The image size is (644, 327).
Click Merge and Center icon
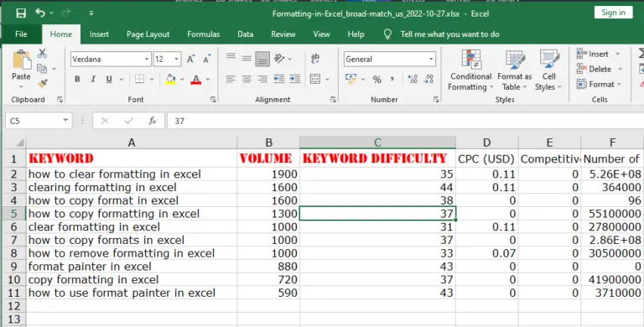315,79
